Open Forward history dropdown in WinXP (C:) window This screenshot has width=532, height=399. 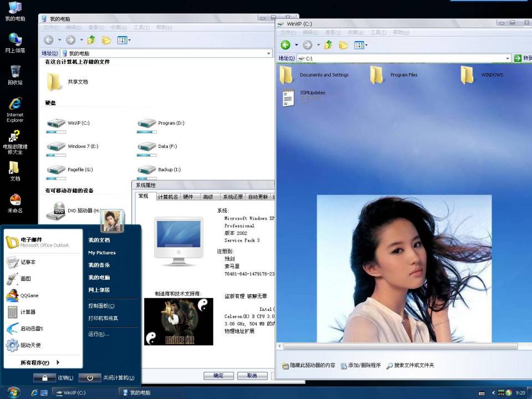pyautogui.click(x=318, y=45)
